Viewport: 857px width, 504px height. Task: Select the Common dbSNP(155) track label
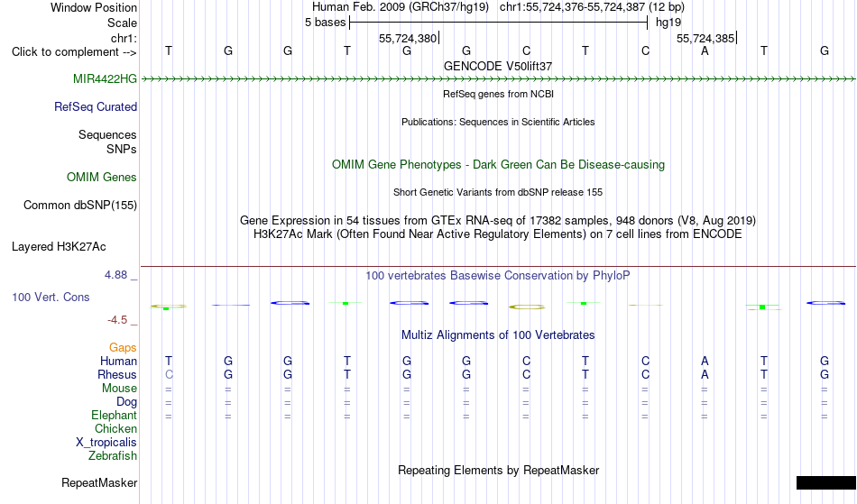click(x=80, y=205)
